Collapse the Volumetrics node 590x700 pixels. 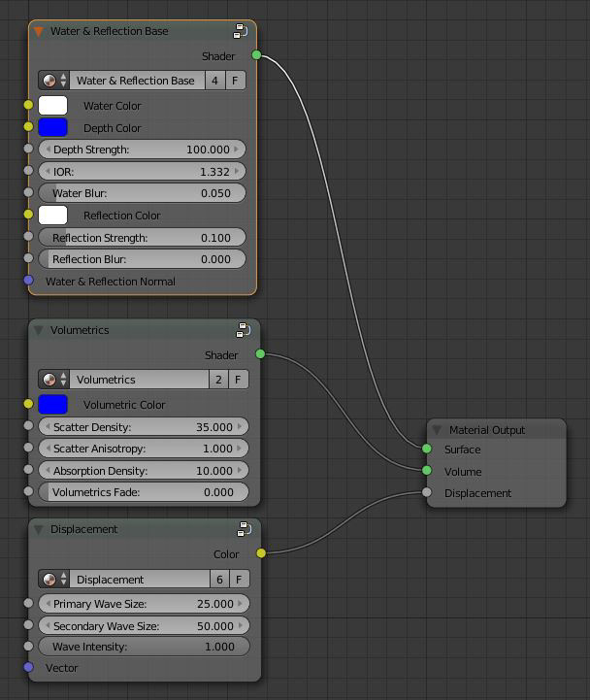(39, 330)
